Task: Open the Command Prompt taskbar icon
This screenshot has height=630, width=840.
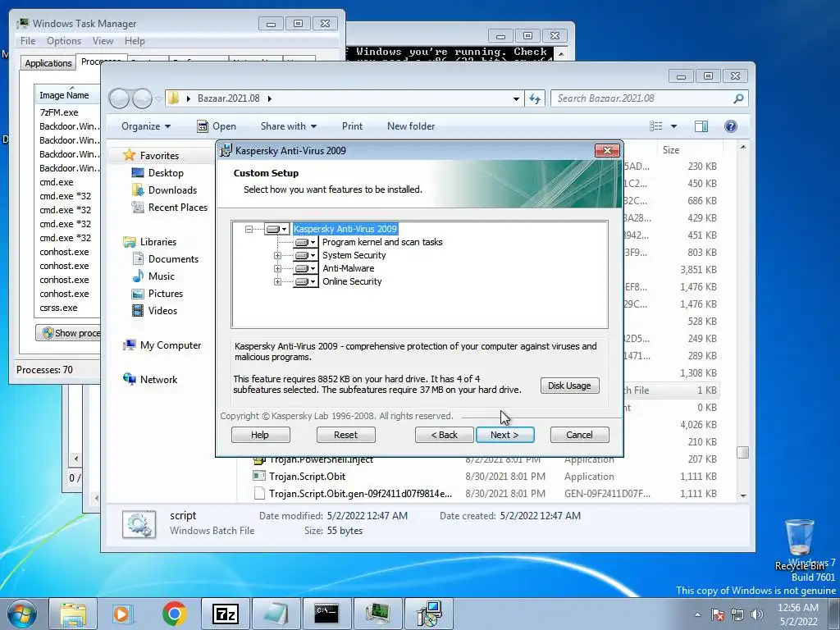Action: [326, 614]
